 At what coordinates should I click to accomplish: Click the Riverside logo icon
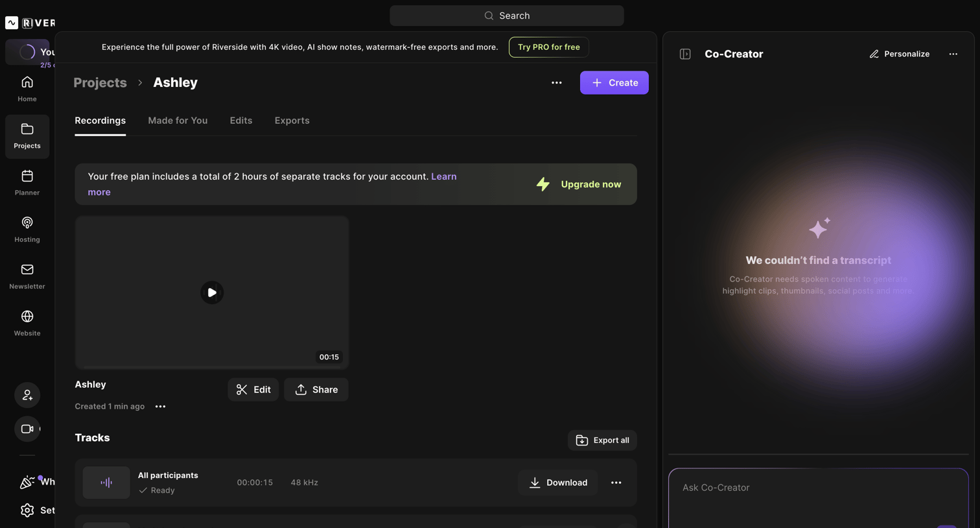point(12,23)
